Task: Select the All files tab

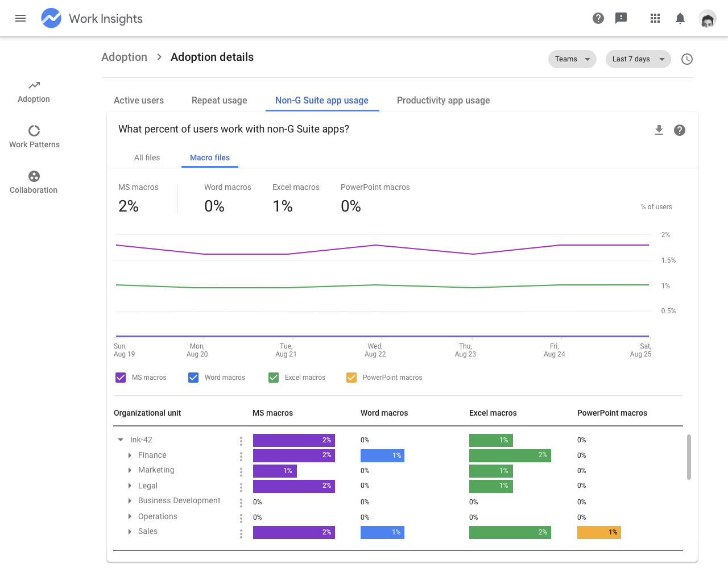Action: tap(147, 158)
